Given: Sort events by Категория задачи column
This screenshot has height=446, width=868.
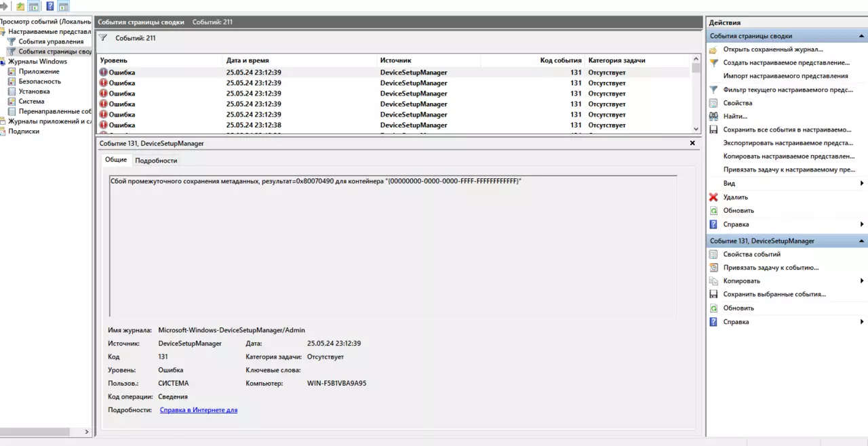Looking at the screenshot, I should click(x=637, y=60).
